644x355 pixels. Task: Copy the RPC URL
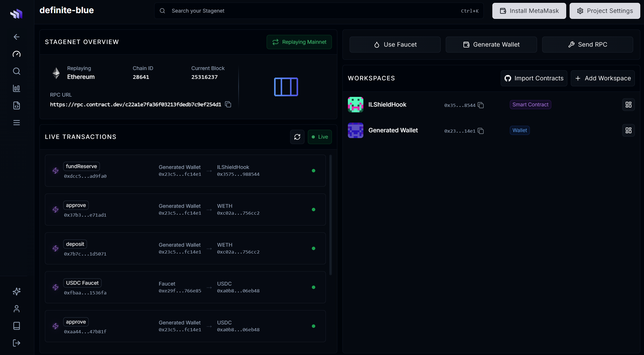[x=228, y=104]
